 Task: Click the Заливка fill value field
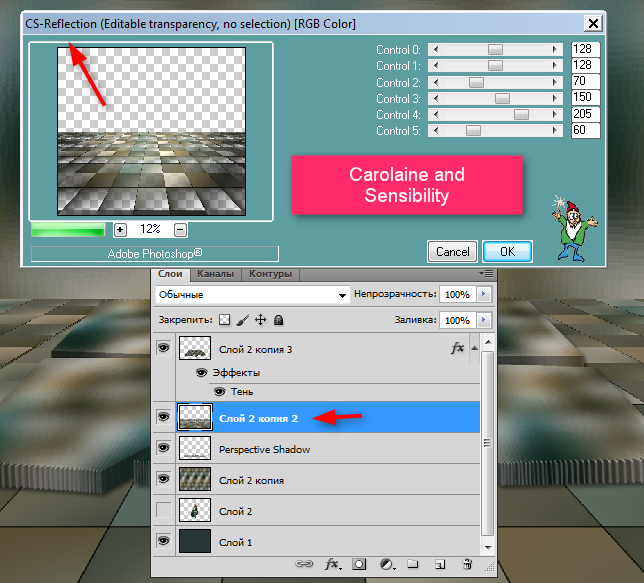point(458,320)
